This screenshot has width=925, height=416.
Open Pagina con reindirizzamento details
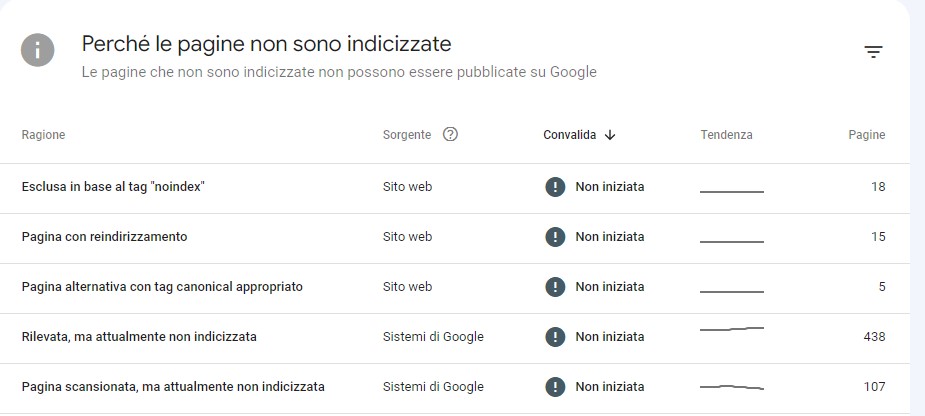[454, 237]
